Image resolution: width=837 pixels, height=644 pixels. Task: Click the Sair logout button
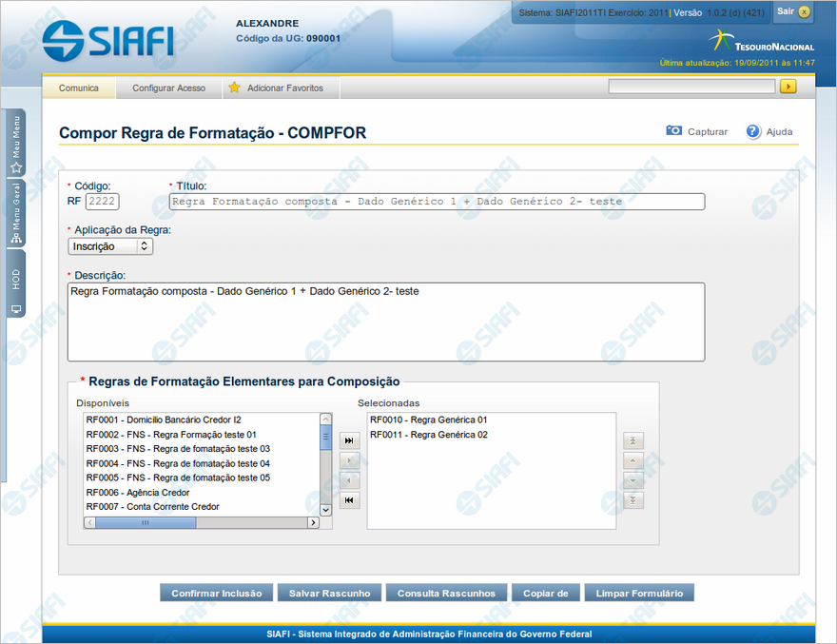coord(793,11)
